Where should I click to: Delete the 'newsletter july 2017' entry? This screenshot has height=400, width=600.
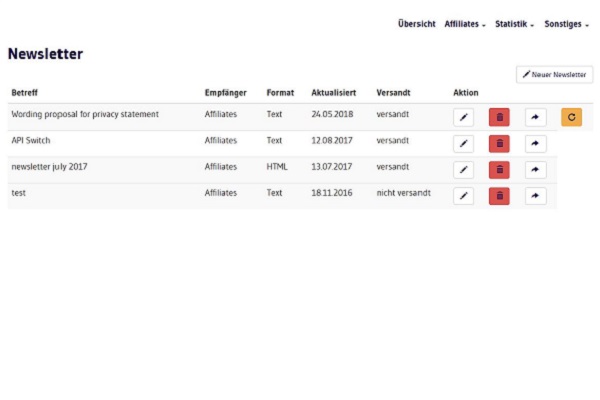499,170
